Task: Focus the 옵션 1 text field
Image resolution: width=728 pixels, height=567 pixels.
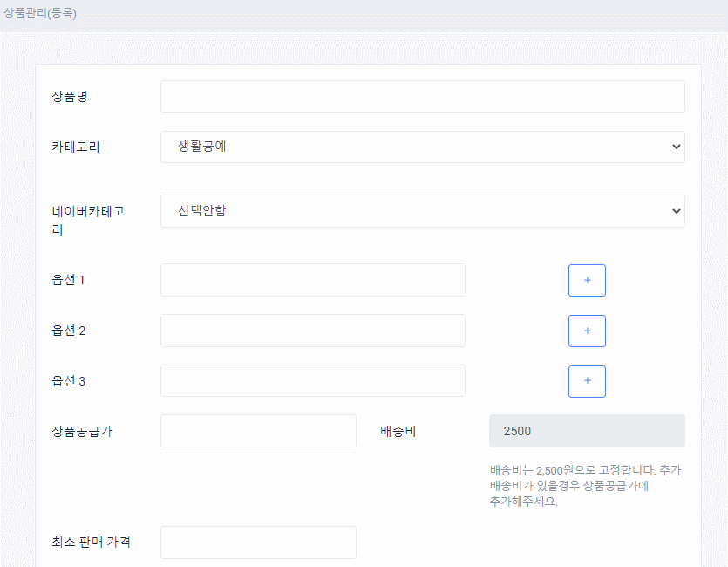Action: pos(313,280)
